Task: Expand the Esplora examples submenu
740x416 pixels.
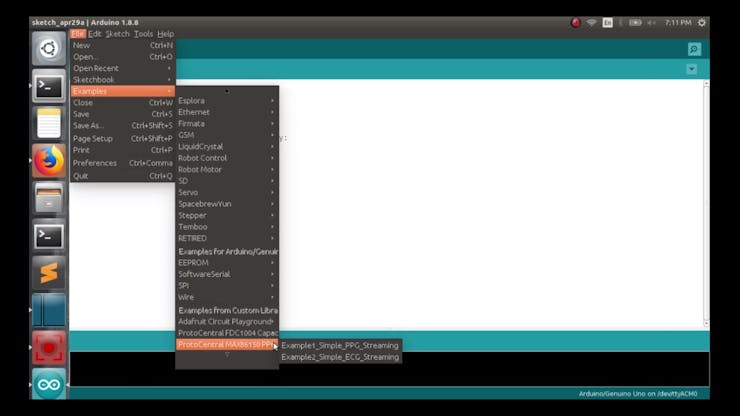Action: [227, 101]
